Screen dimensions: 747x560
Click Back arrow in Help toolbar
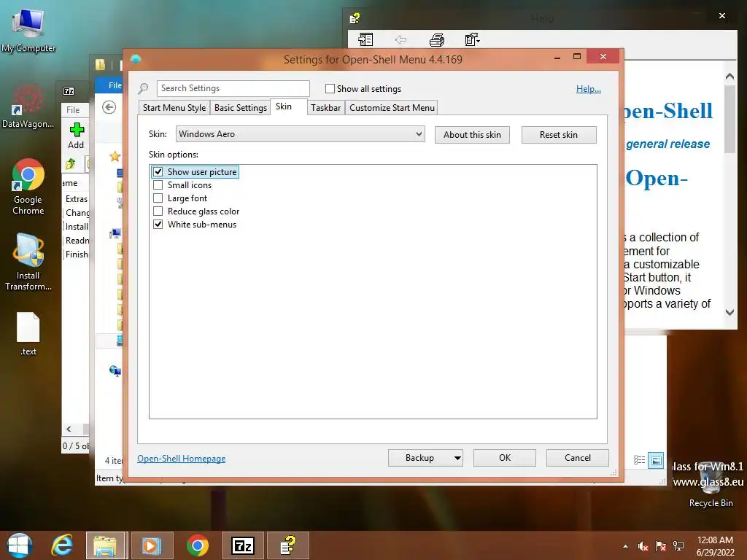pyautogui.click(x=400, y=40)
